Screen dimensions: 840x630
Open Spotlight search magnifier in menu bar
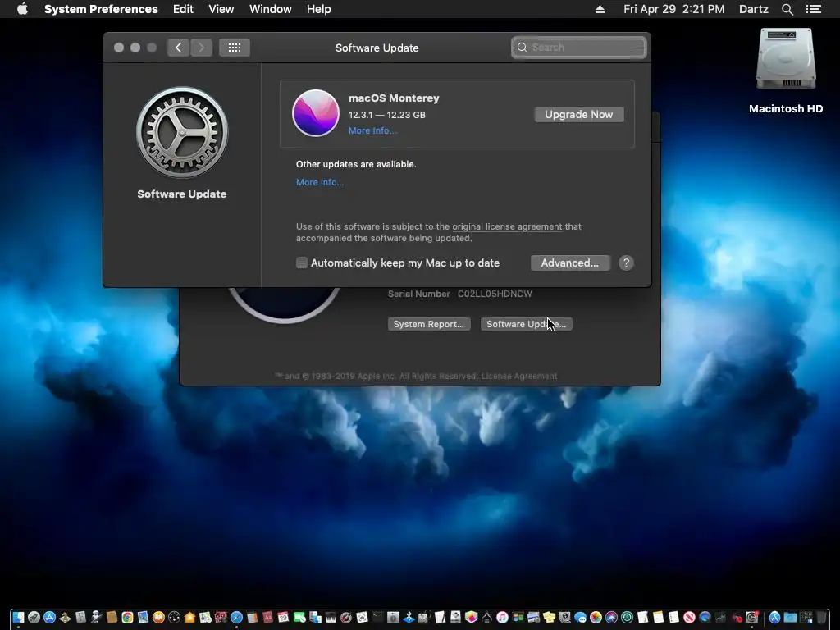787,9
